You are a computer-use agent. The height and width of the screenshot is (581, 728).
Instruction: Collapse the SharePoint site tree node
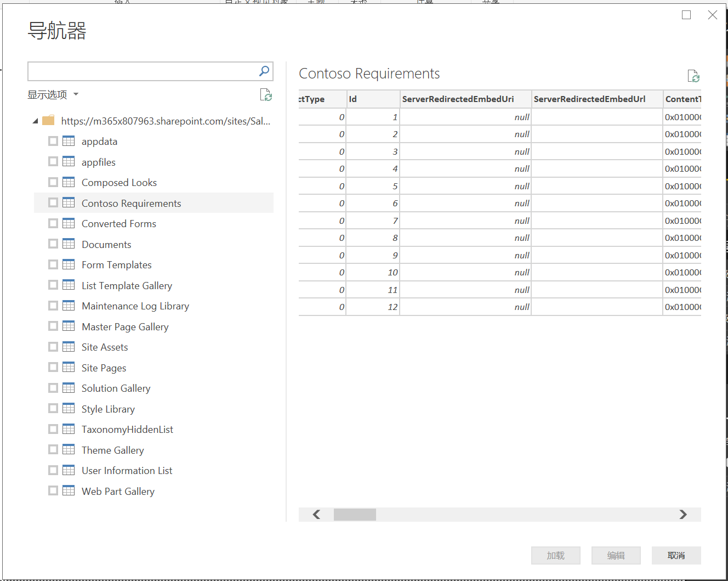click(x=34, y=121)
